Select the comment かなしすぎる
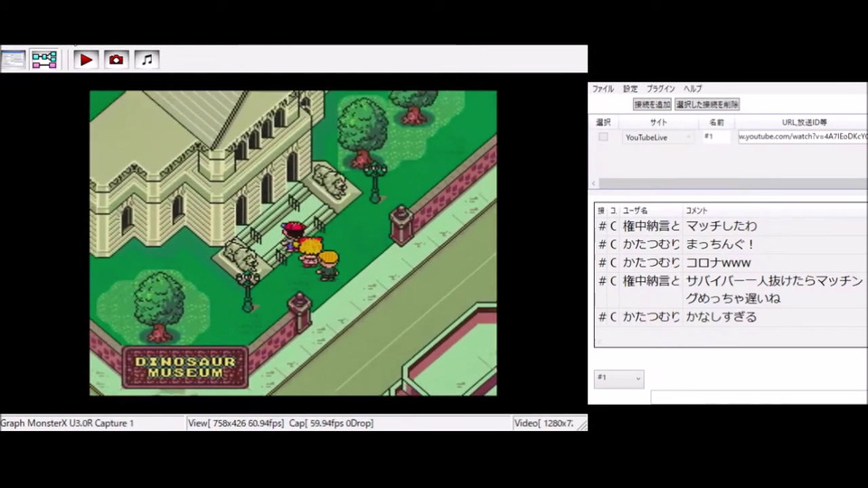The height and width of the screenshot is (488, 868). (x=722, y=317)
